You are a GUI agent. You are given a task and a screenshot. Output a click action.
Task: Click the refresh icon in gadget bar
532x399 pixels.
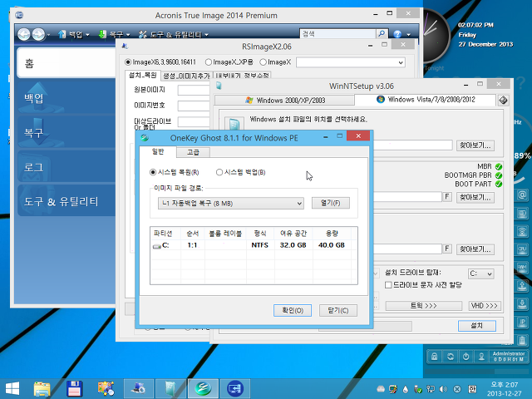pos(451,357)
